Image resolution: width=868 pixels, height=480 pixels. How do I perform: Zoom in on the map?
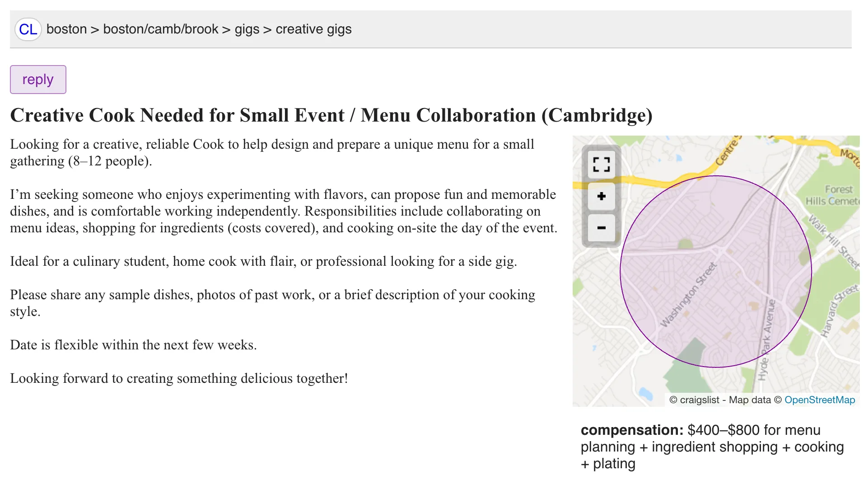601,196
